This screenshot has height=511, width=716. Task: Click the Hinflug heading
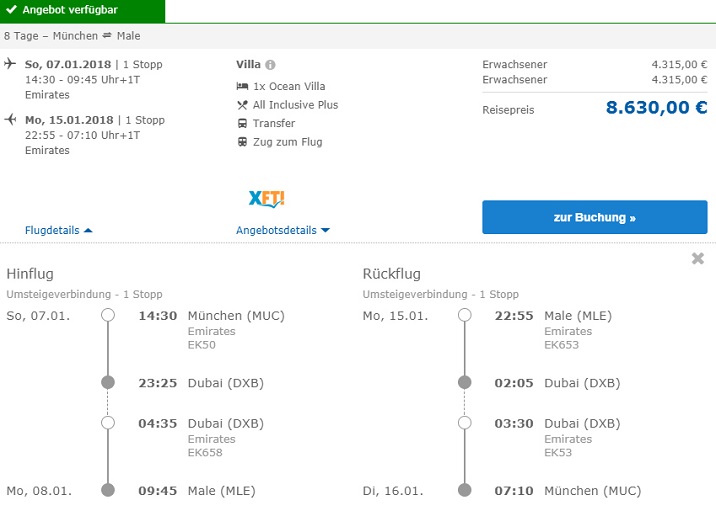(x=30, y=274)
